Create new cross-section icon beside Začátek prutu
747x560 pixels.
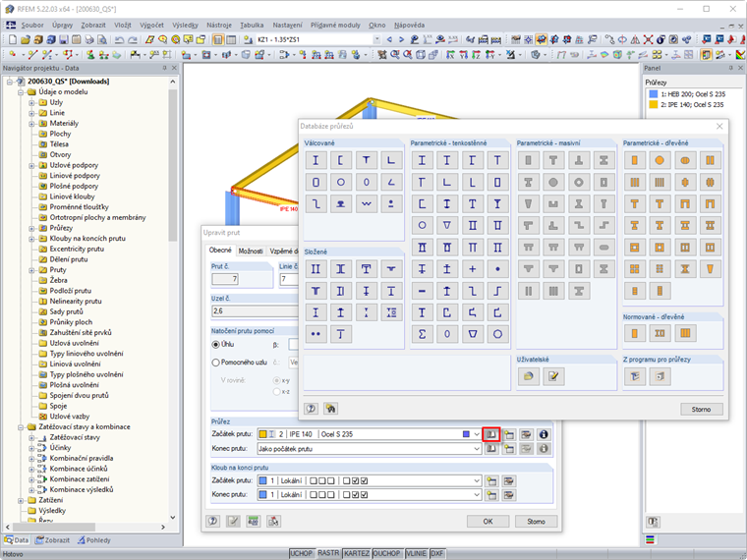point(509,434)
